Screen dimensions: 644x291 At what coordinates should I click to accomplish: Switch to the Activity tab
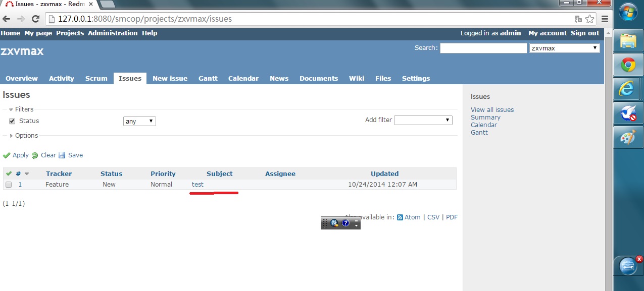pyautogui.click(x=62, y=78)
